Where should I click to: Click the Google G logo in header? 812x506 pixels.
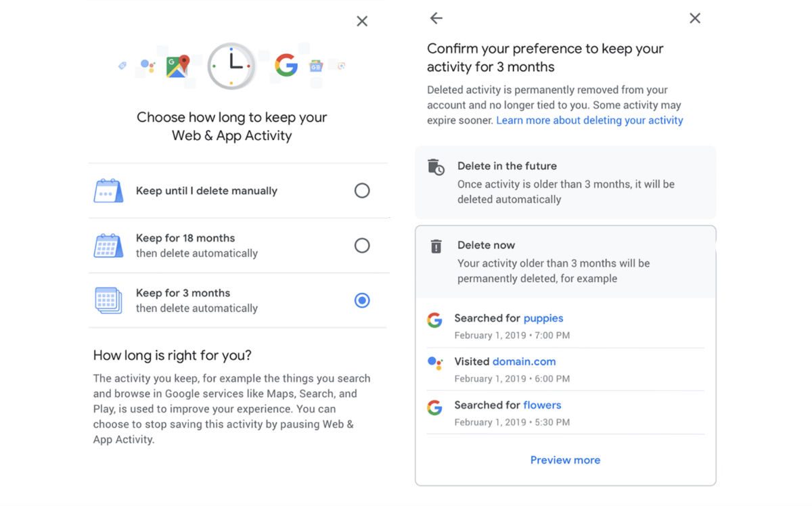[x=286, y=65]
